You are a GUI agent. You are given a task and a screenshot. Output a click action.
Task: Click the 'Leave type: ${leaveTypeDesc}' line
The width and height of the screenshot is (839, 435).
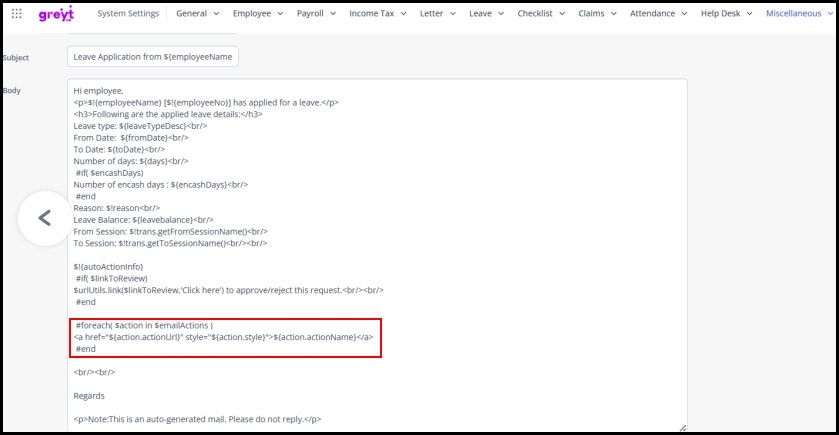(140, 126)
